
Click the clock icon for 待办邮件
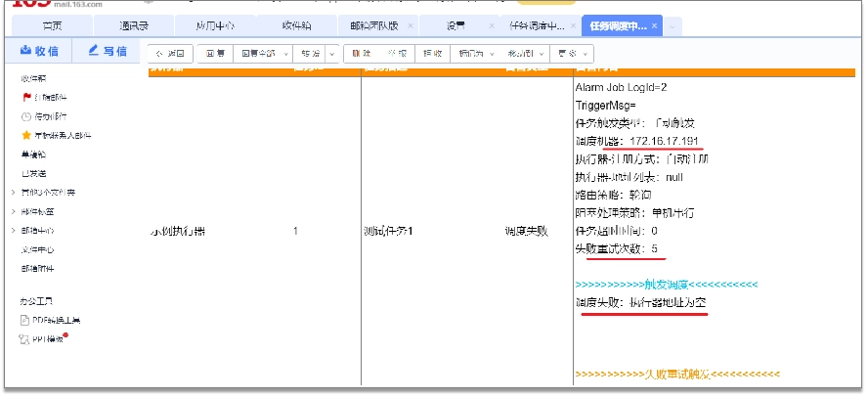click(26, 116)
